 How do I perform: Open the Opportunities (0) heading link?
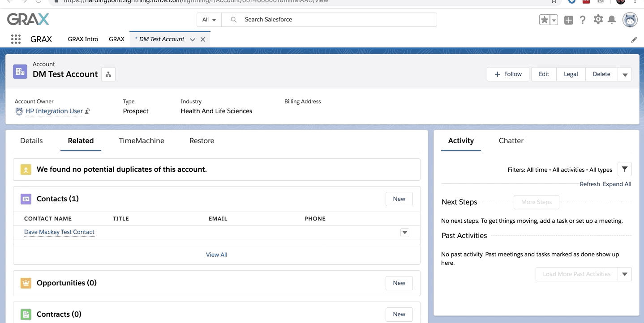pyautogui.click(x=67, y=283)
